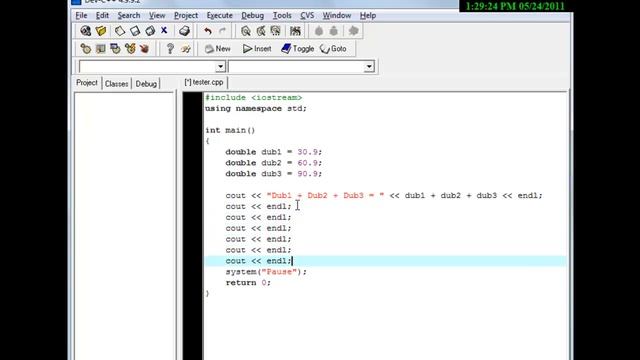Click the Goto Line toolbar icon
This screenshot has height=360, width=640.
[295, 31]
